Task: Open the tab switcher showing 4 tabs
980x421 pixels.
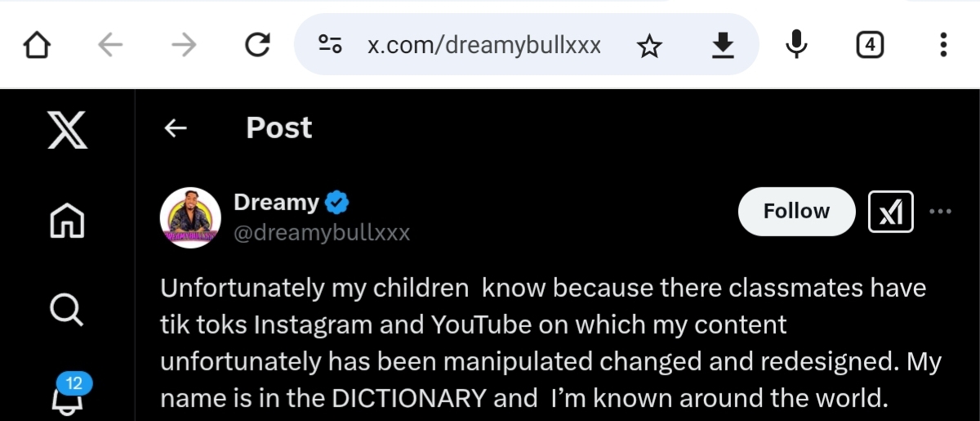Action: pyautogui.click(x=870, y=45)
